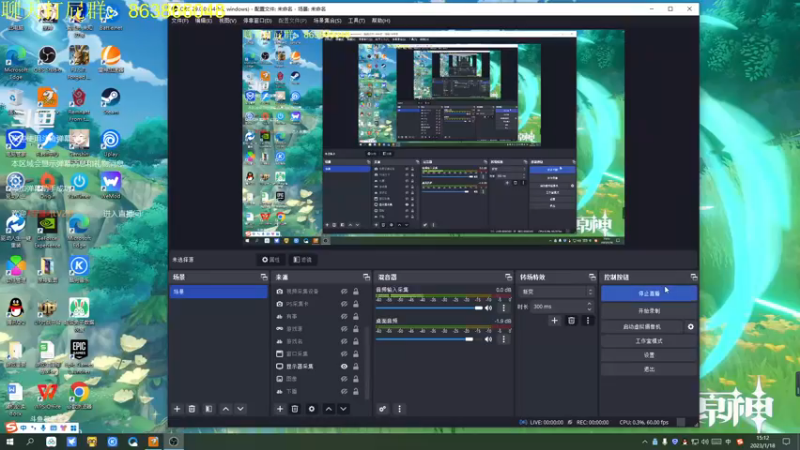The height and width of the screenshot is (450, 800).
Task: Add a scene transition with plus
Action: tap(555, 320)
